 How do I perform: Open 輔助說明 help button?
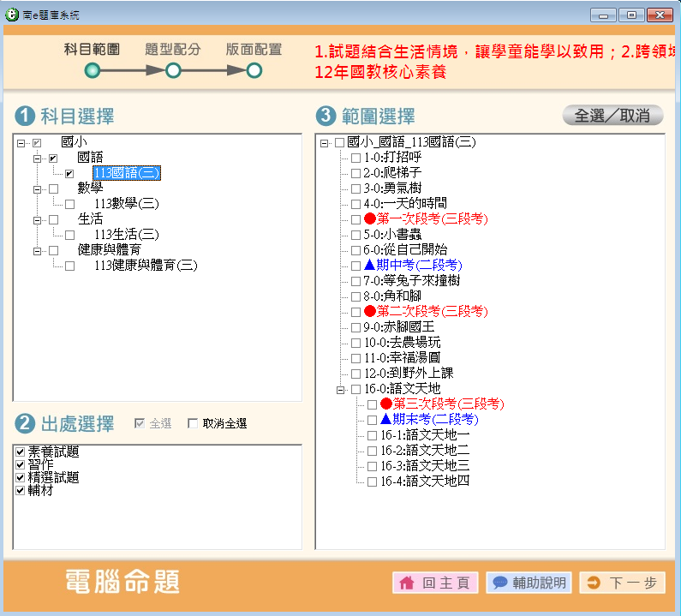529,583
